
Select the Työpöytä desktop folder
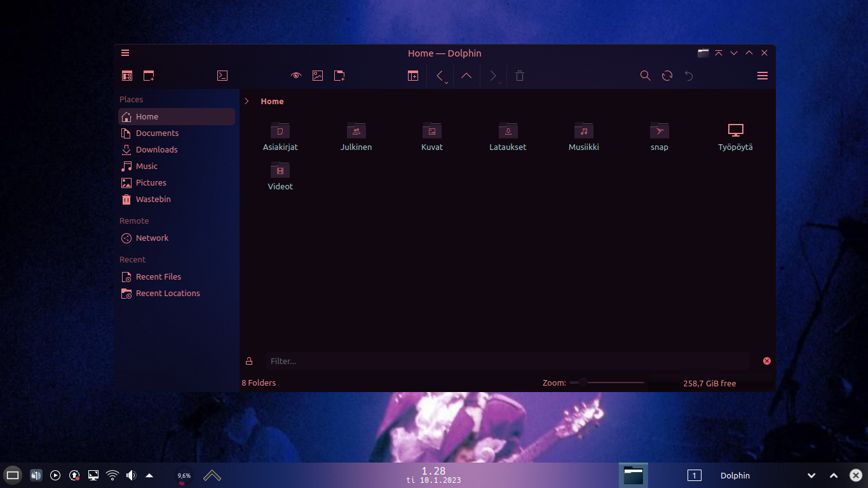pos(735,137)
